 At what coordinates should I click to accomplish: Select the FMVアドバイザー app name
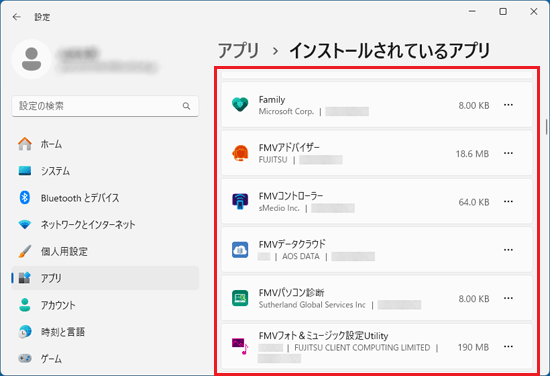289,148
